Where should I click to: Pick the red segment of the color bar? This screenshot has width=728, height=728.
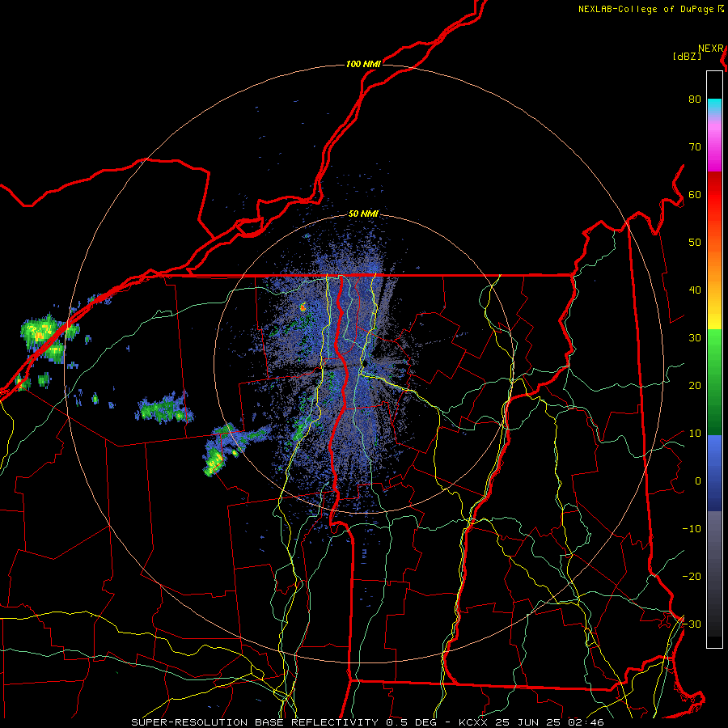714,195
